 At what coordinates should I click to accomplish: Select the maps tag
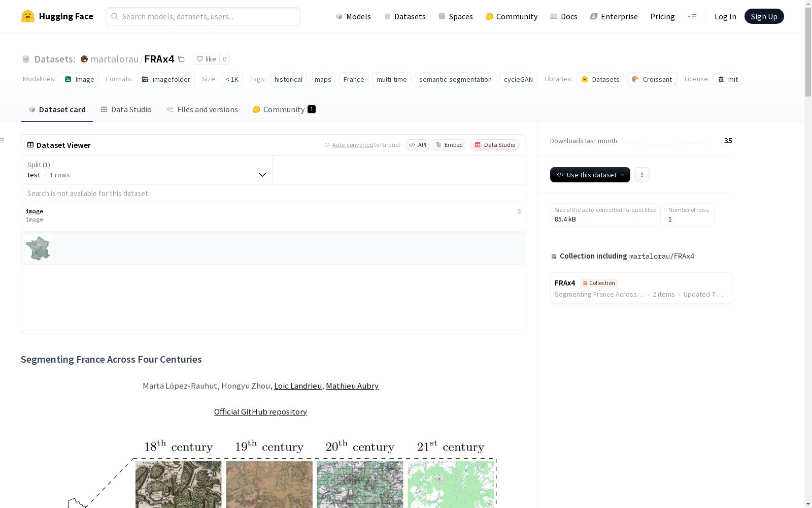point(323,79)
